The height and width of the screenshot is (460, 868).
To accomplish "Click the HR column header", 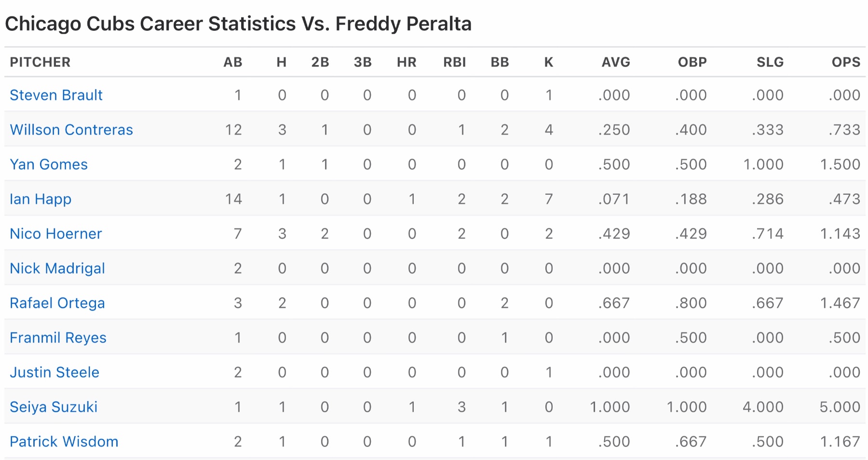I will coord(407,62).
